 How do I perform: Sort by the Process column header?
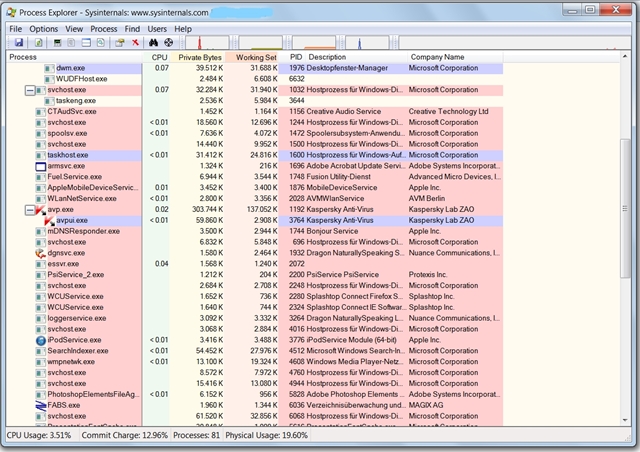click(74, 57)
